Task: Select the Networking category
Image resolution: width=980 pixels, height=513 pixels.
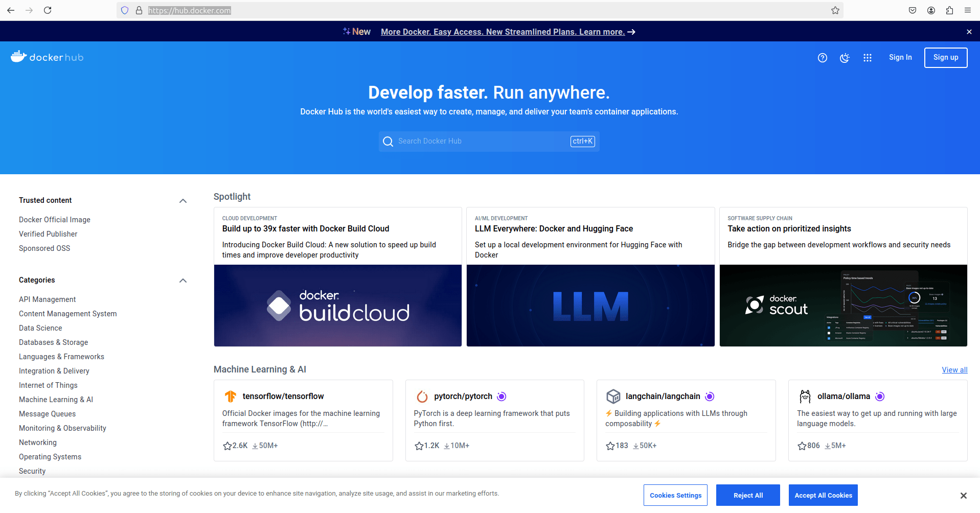Action: tap(38, 442)
